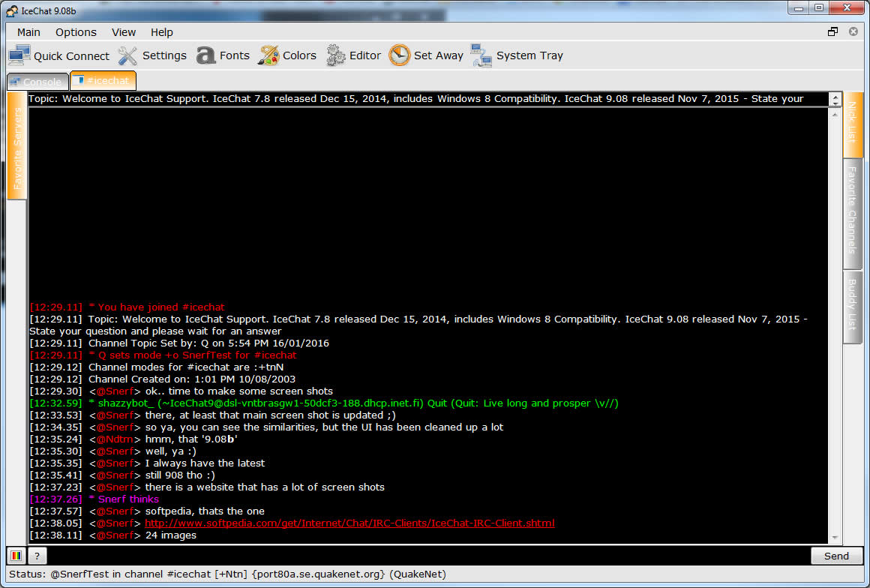This screenshot has width=870, height=588.
Task: Click the Fonts letter 'a' icon
Action: [205, 55]
